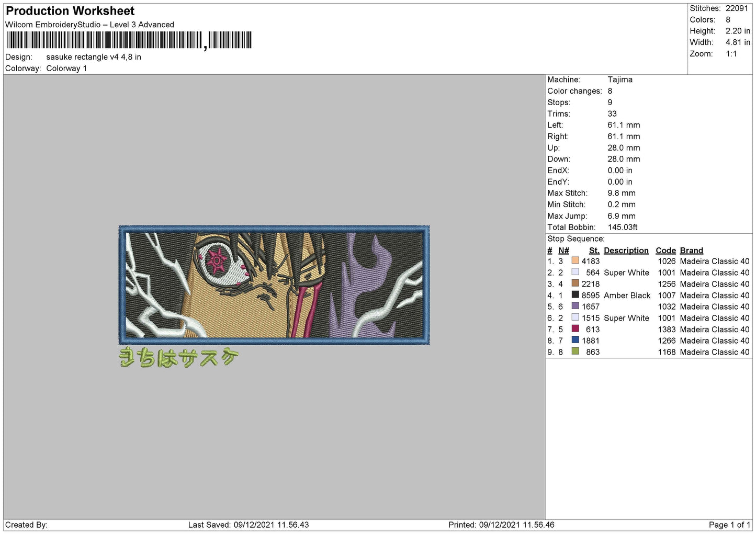The height and width of the screenshot is (534, 756).
Task: Click the Color changes value 8
Action: pos(610,91)
